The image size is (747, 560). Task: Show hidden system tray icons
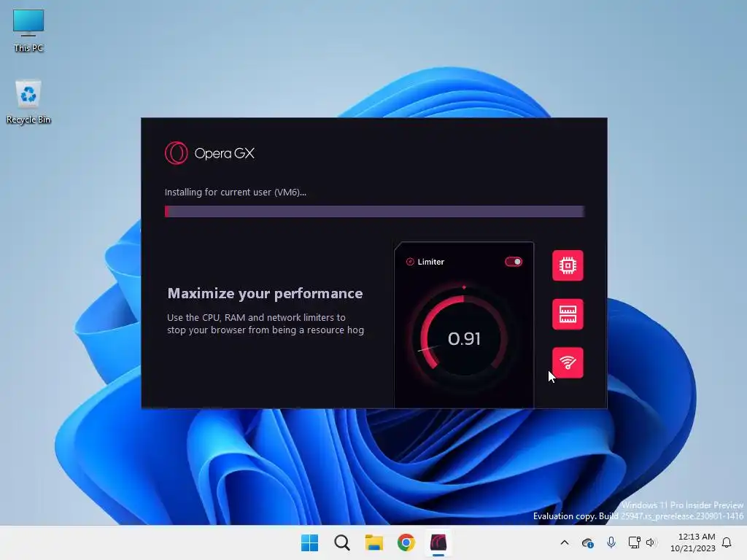[x=565, y=542]
